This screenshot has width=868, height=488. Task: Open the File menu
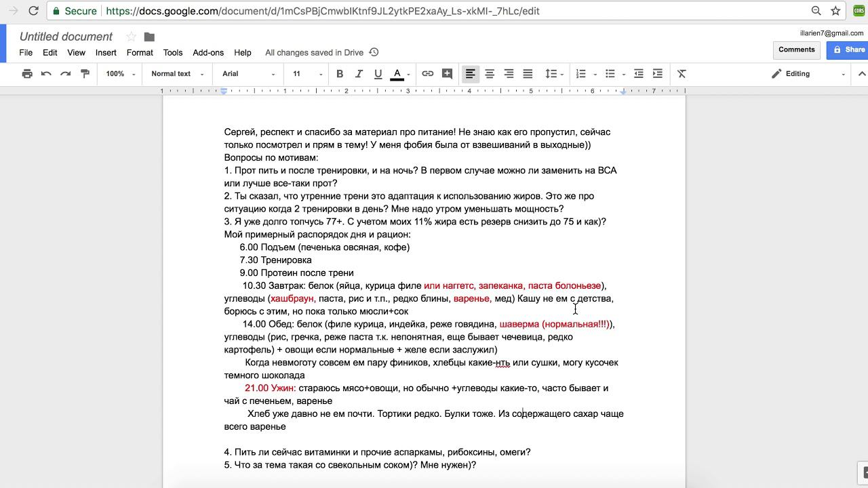tap(26, 52)
